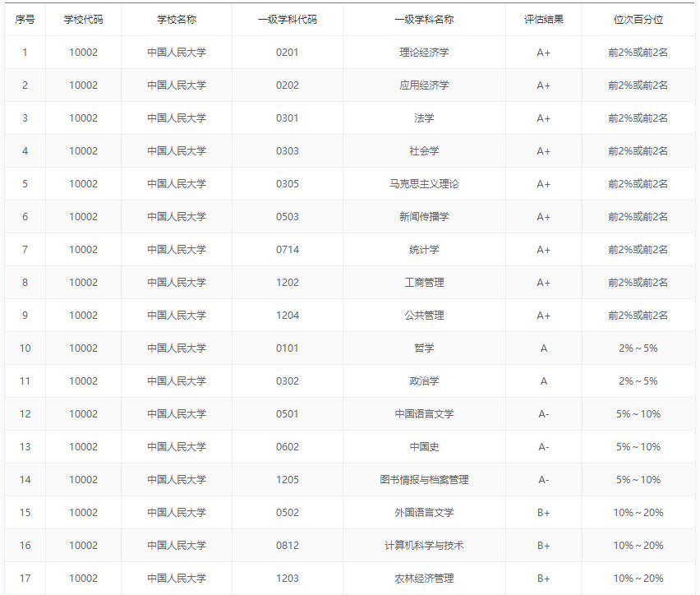Click the A result for 政治学
This screenshot has height=595, width=700.
[544, 381]
